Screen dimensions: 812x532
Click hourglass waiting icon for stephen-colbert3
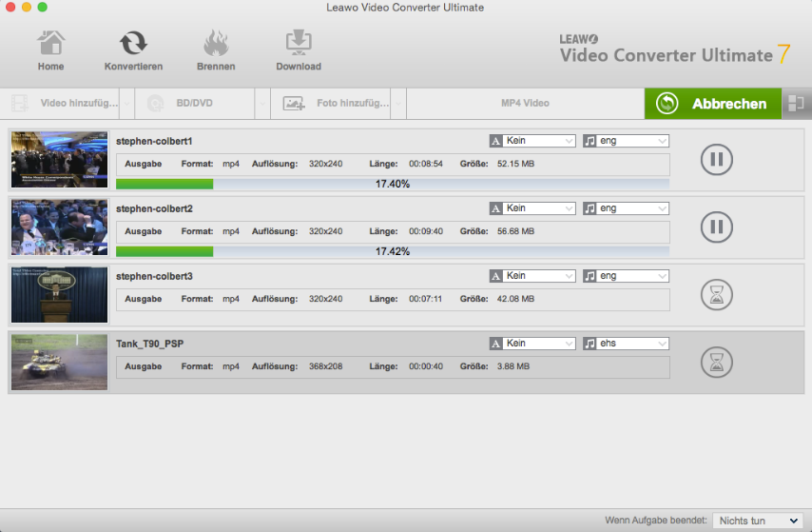coord(717,294)
